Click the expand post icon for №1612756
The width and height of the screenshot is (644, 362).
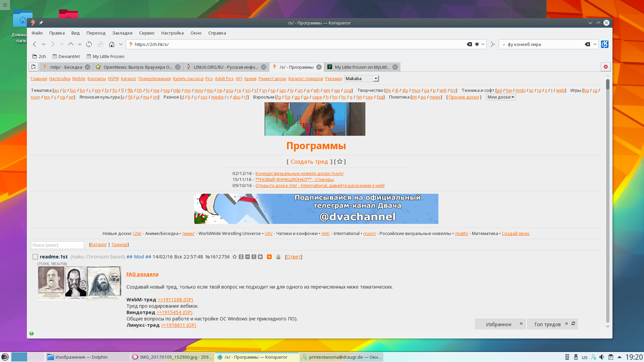241,257
